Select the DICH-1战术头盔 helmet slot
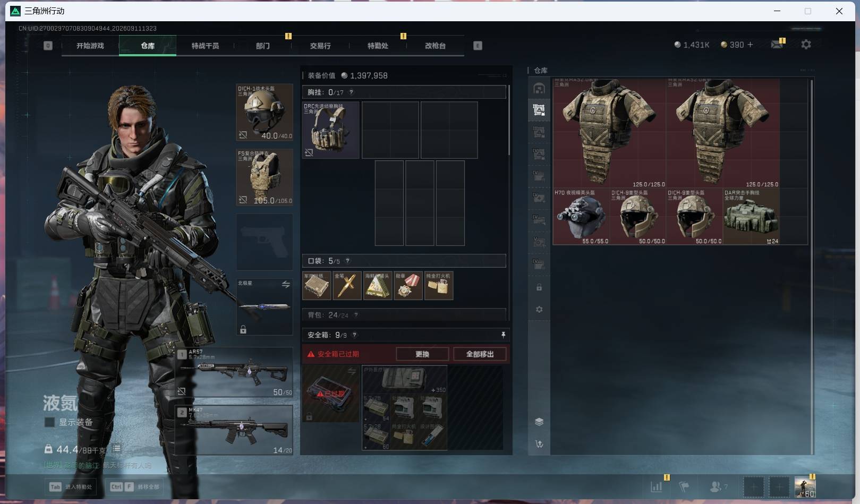The image size is (860, 504). coord(265,112)
